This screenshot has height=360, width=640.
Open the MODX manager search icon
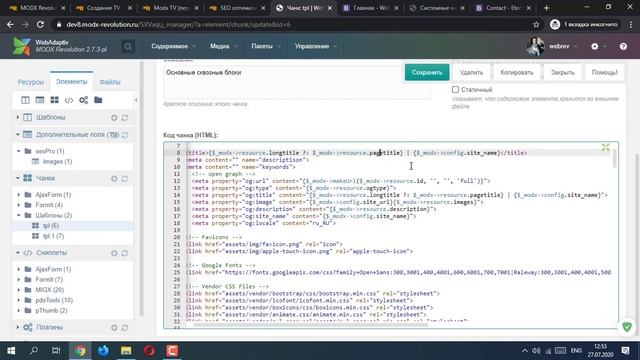[128, 47]
